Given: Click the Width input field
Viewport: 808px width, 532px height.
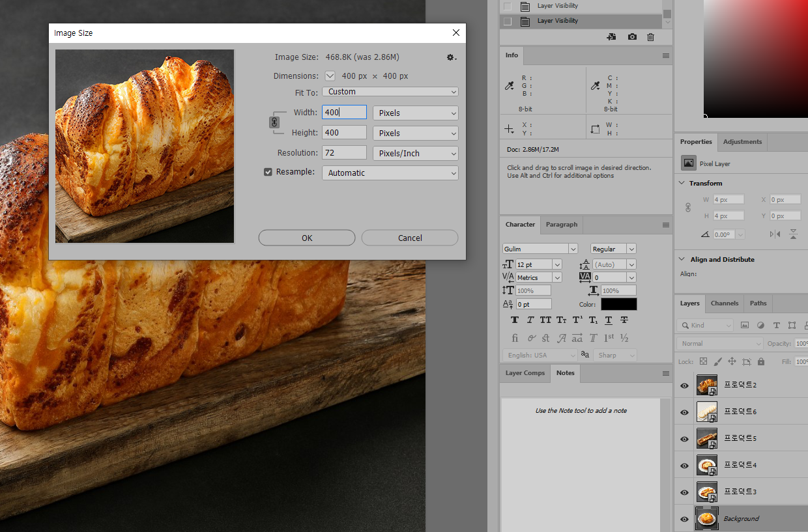Looking at the screenshot, I should point(344,113).
